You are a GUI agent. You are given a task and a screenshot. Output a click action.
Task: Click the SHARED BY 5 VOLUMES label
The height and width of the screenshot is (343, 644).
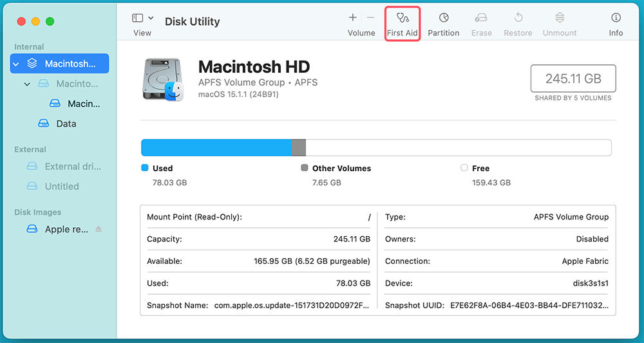click(x=573, y=98)
